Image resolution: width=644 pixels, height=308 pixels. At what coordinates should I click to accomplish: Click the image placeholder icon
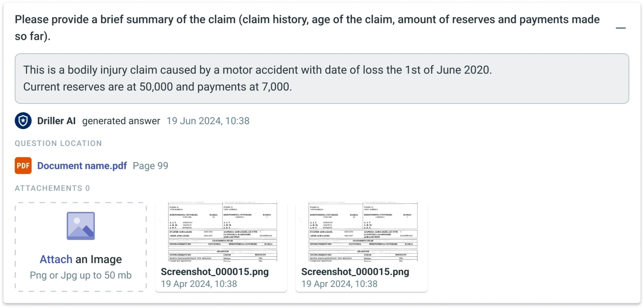(x=80, y=226)
